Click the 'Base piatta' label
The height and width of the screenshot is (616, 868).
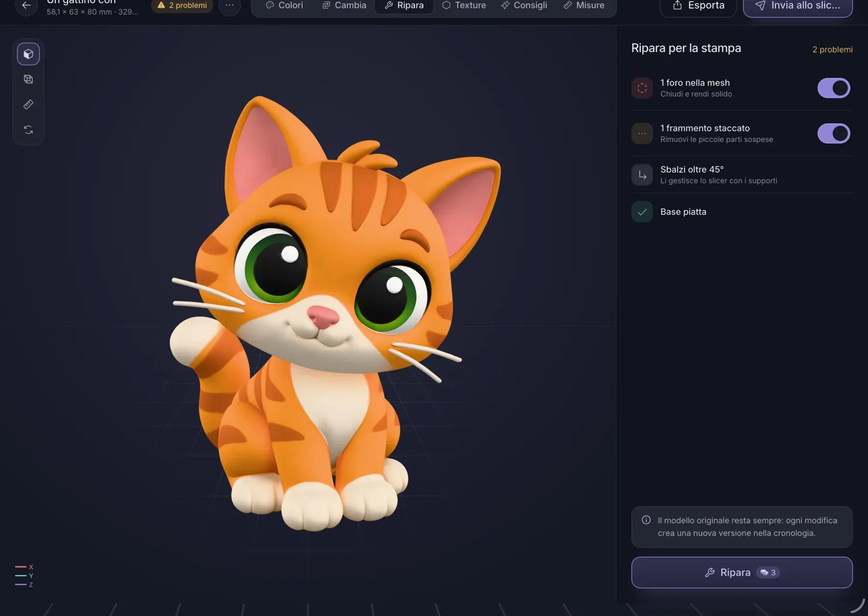[x=683, y=212]
